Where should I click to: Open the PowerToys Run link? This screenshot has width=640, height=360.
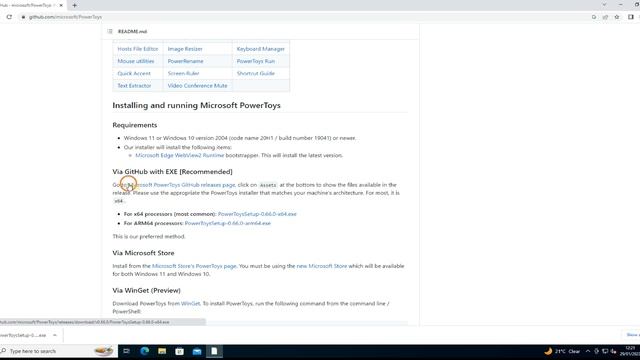pos(256,61)
